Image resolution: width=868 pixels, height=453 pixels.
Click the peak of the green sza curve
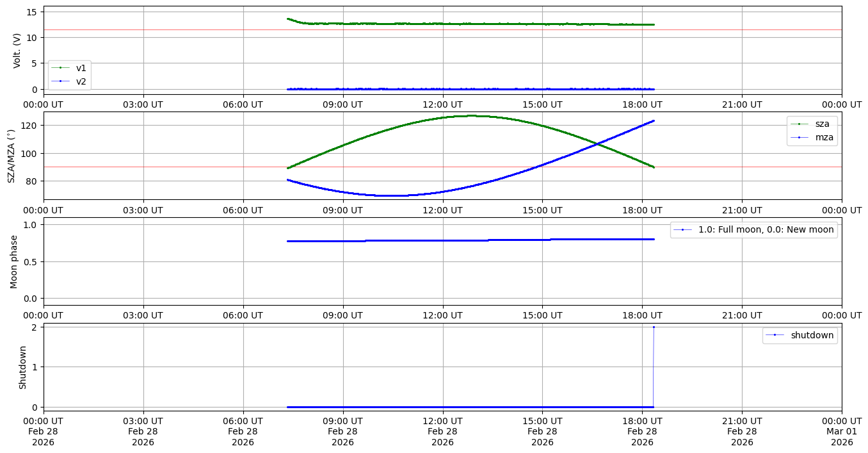472,116
